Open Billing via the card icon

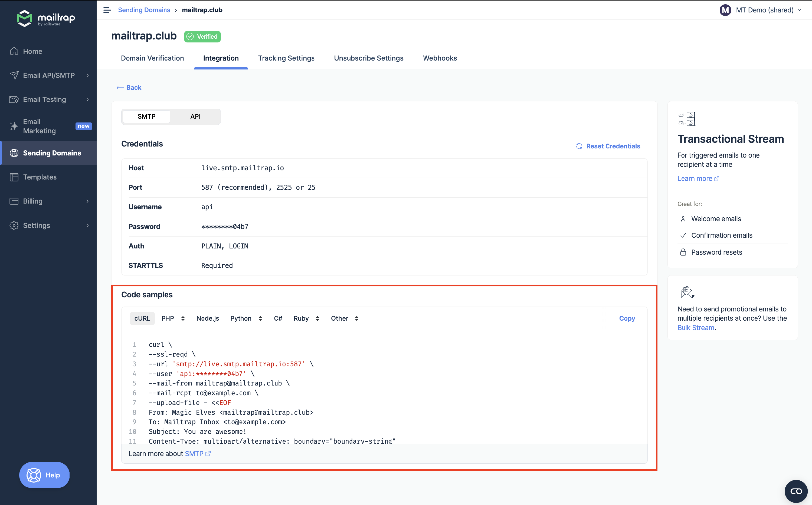(14, 201)
